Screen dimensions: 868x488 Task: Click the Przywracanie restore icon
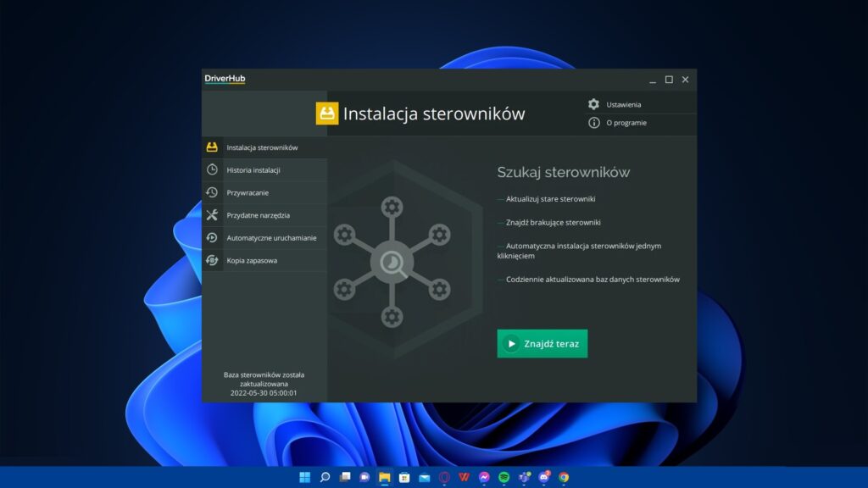(212, 192)
